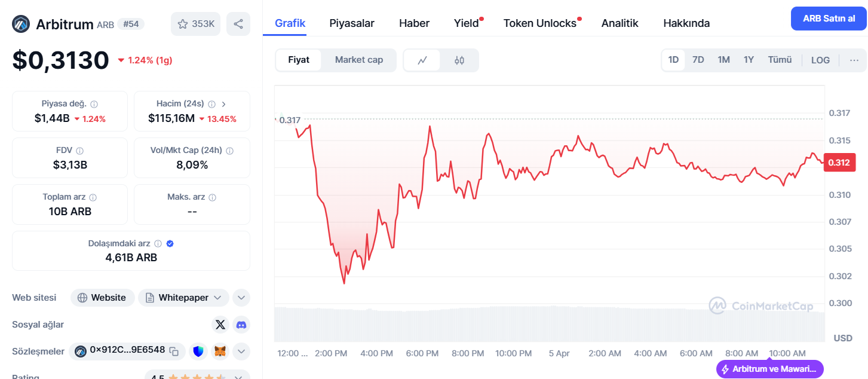This screenshot has width=868, height=379.
Task: Click the 0.312 current price label
Action: 839,162
